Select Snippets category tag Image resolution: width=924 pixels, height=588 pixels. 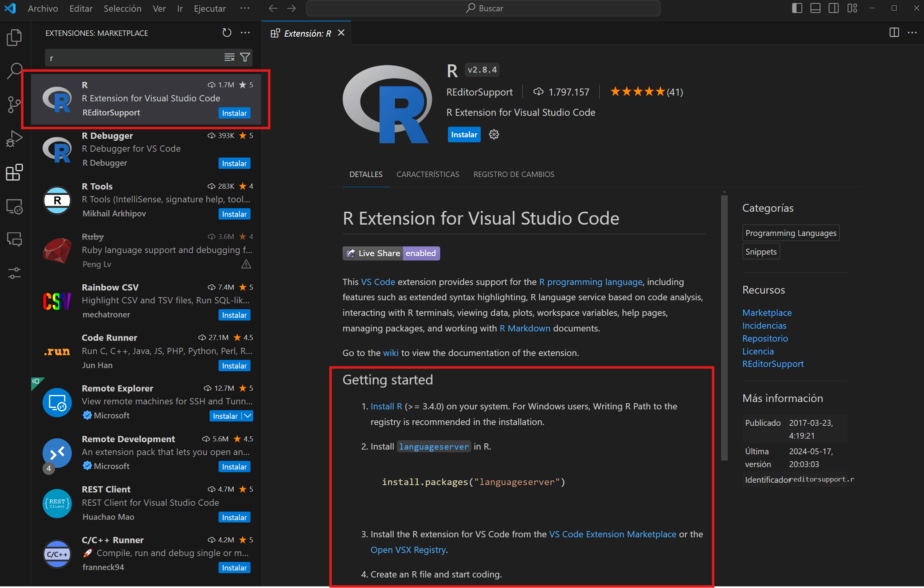(x=761, y=251)
